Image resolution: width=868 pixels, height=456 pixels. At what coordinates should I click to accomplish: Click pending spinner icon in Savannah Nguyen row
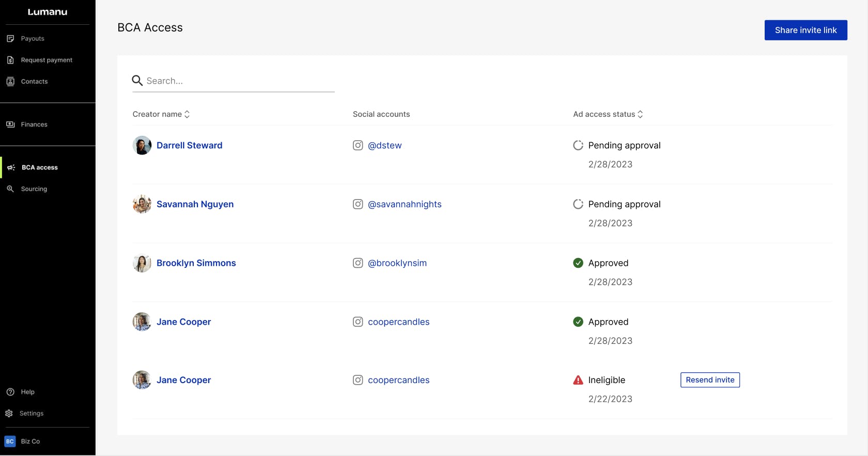tap(578, 204)
